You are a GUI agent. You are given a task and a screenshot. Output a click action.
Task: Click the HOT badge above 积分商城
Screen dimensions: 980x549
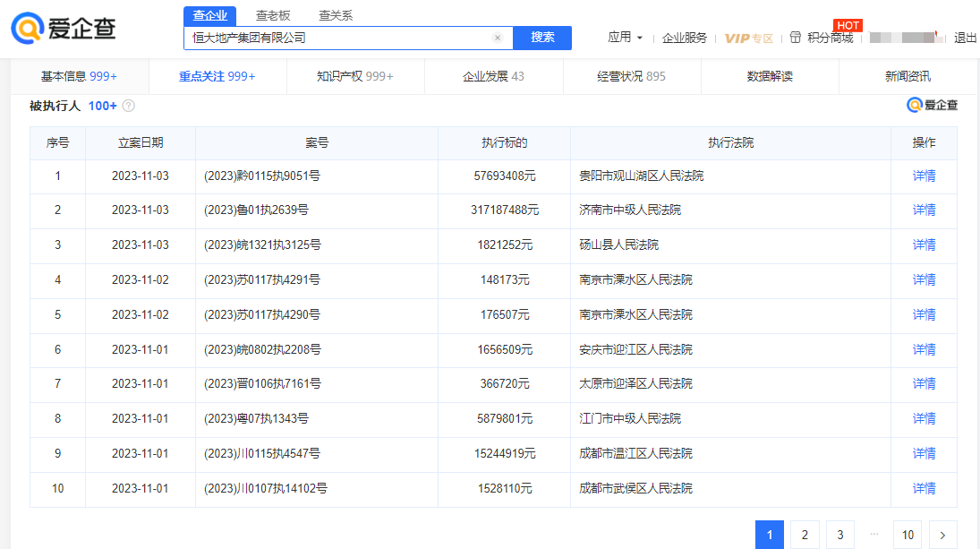point(847,25)
